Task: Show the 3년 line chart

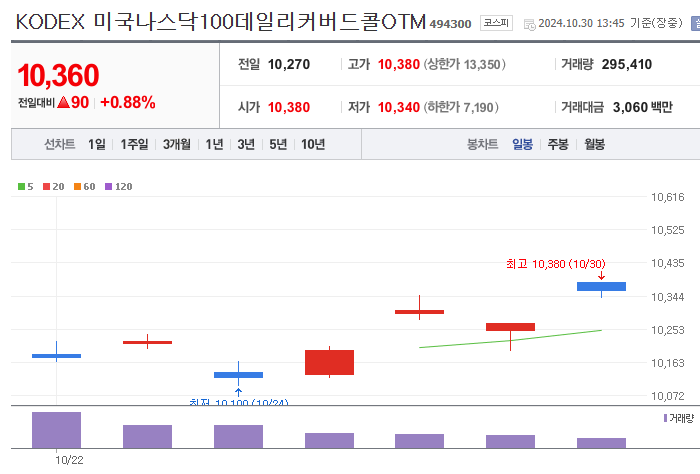Action: (x=246, y=144)
